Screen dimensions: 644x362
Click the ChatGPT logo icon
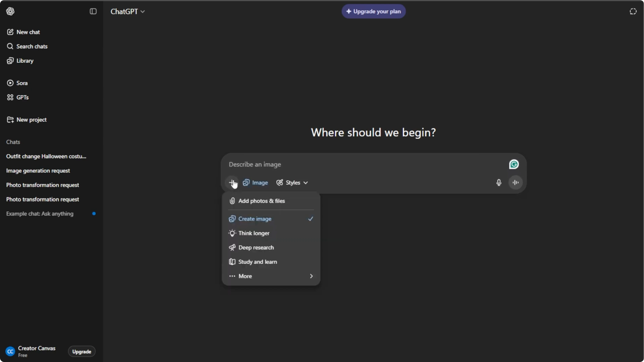click(x=10, y=11)
